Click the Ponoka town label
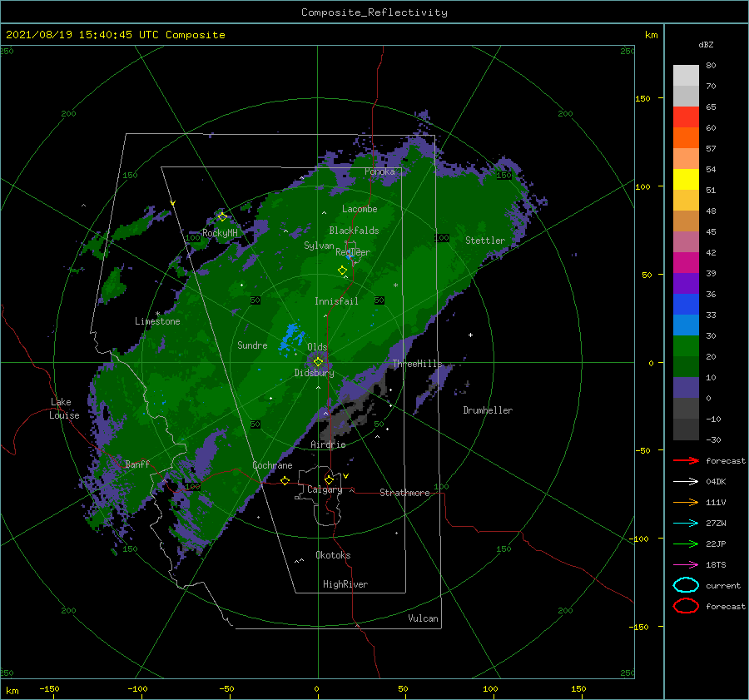Image resolution: width=749 pixels, height=700 pixels. click(379, 171)
